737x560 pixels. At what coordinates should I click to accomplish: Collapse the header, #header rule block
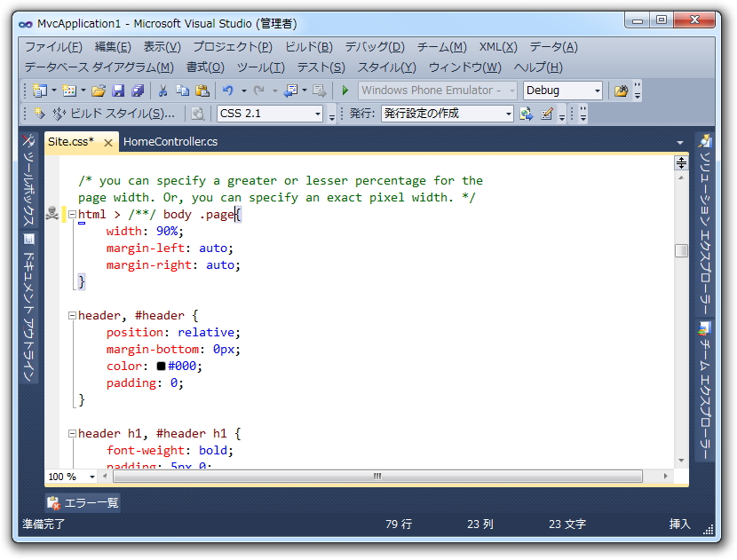tap(72, 315)
